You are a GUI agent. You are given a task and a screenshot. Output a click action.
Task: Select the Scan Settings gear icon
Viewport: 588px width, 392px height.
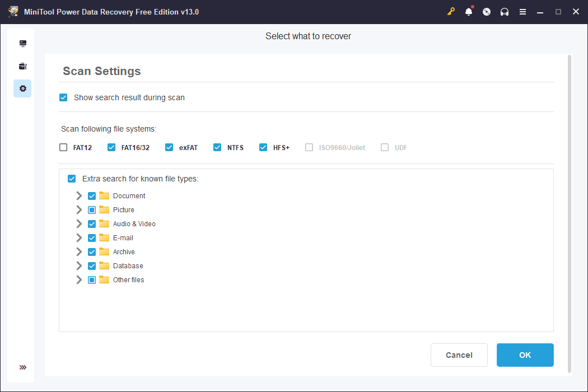23,88
